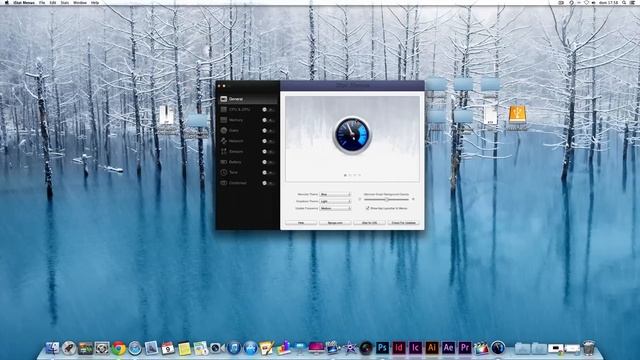Open the Battery section icon in sidebar
Image resolution: width=640 pixels, height=360 pixels.
(x=224, y=162)
